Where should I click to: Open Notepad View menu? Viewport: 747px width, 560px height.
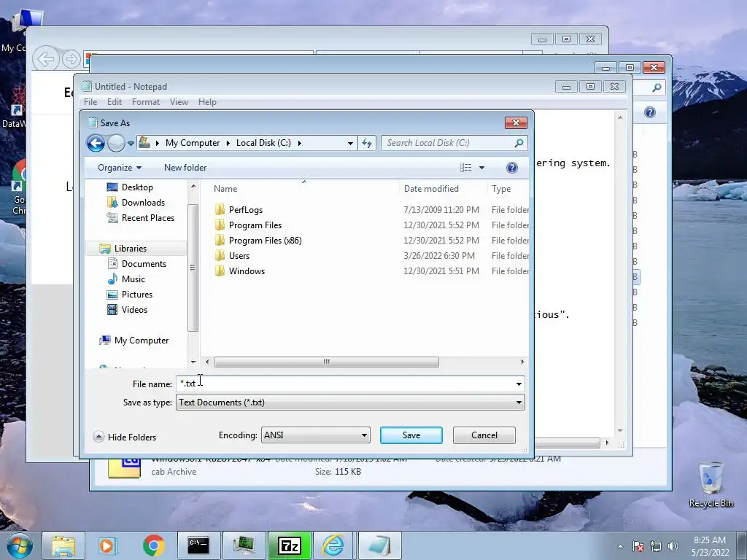(179, 102)
